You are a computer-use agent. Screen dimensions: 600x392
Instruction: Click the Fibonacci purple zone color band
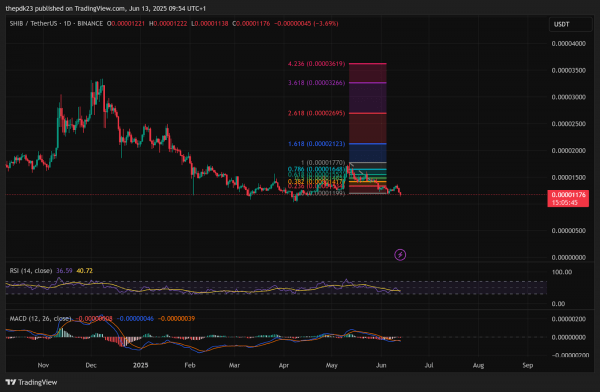pyautogui.click(x=367, y=98)
